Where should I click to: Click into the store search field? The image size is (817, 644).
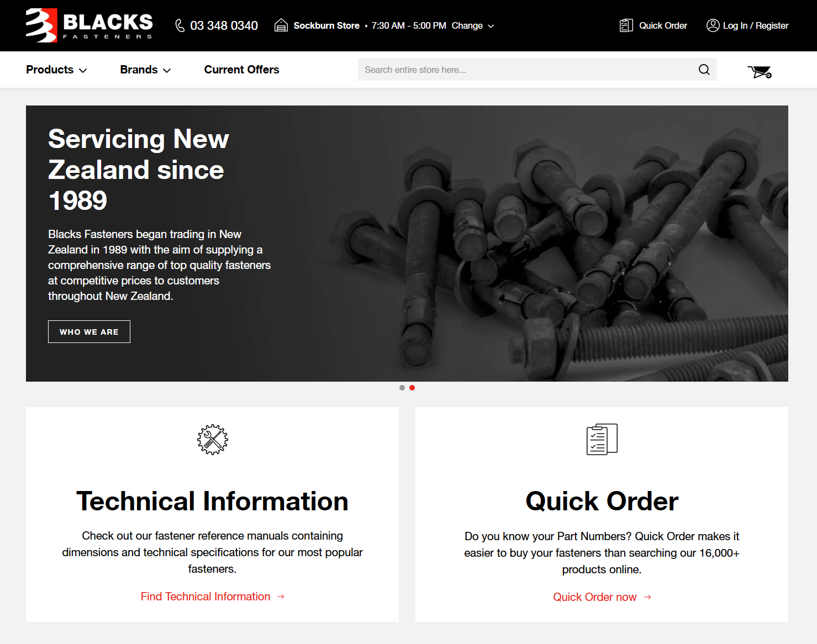pyautogui.click(x=525, y=70)
